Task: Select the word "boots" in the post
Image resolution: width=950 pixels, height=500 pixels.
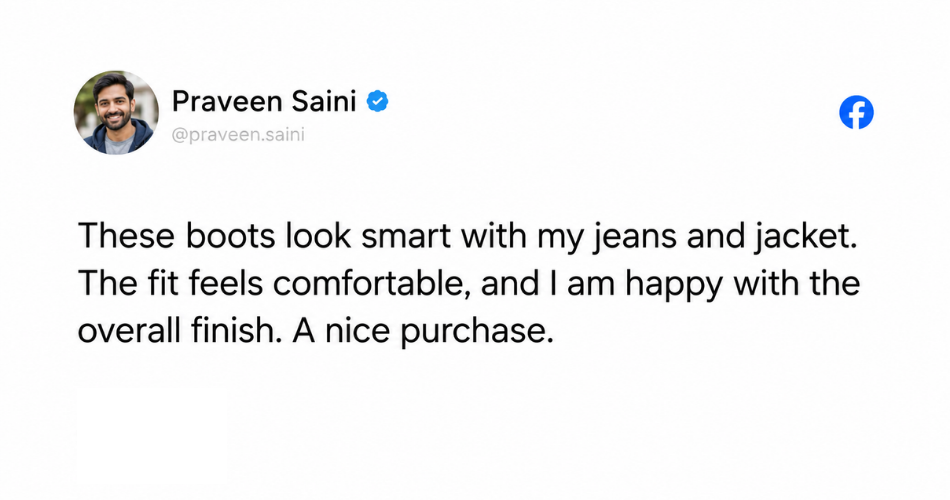Action: 230,236
